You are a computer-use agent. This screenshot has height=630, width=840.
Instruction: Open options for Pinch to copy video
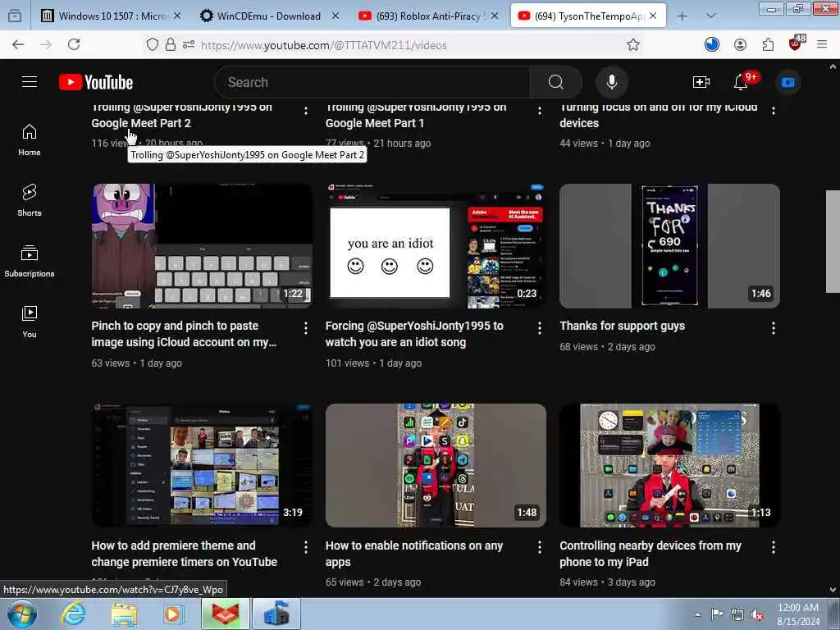[x=305, y=328]
